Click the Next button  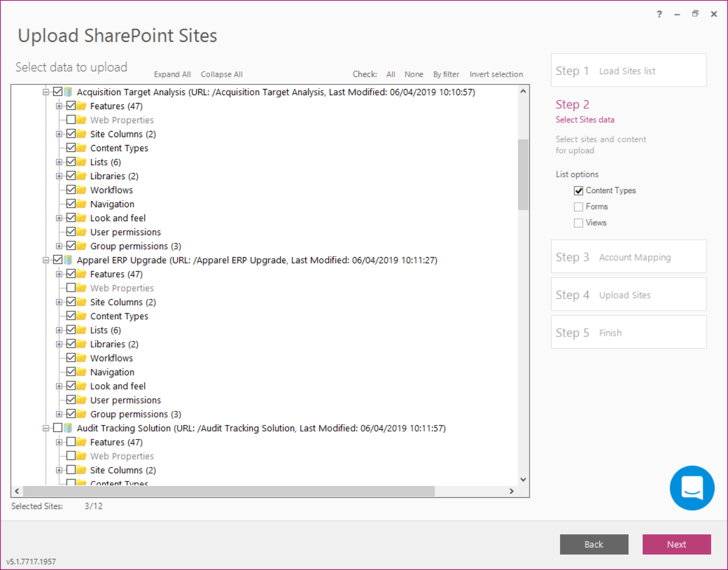[676, 544]
